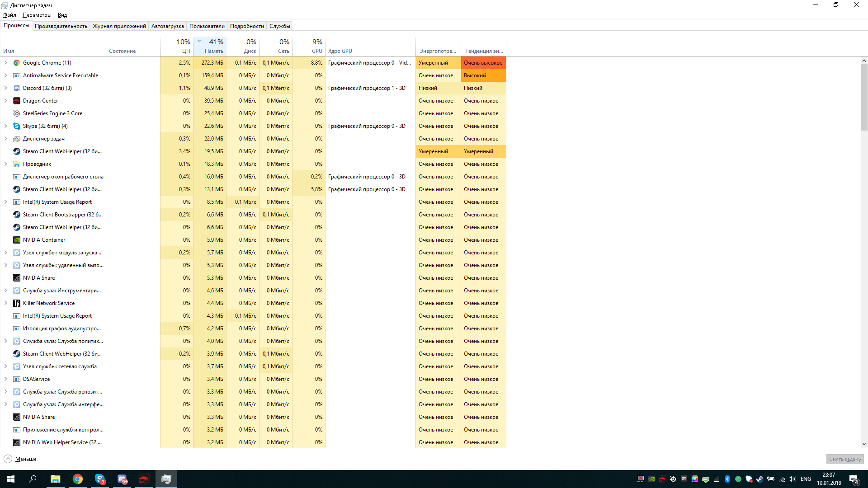Click the SteelSeries Engine 3 Core icon
This screenshot has height=488, width=868.
(16, 113)
